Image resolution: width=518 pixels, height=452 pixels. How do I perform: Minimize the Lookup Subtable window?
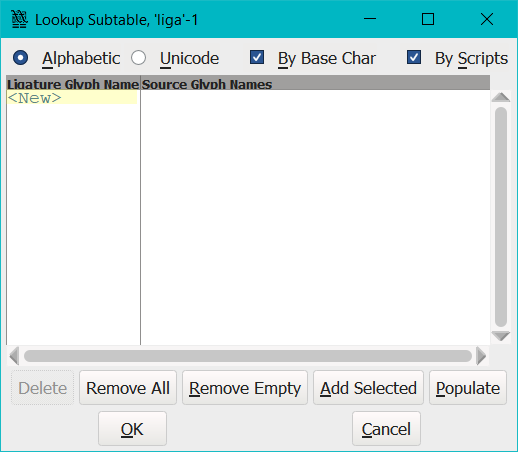coord(370,19)
